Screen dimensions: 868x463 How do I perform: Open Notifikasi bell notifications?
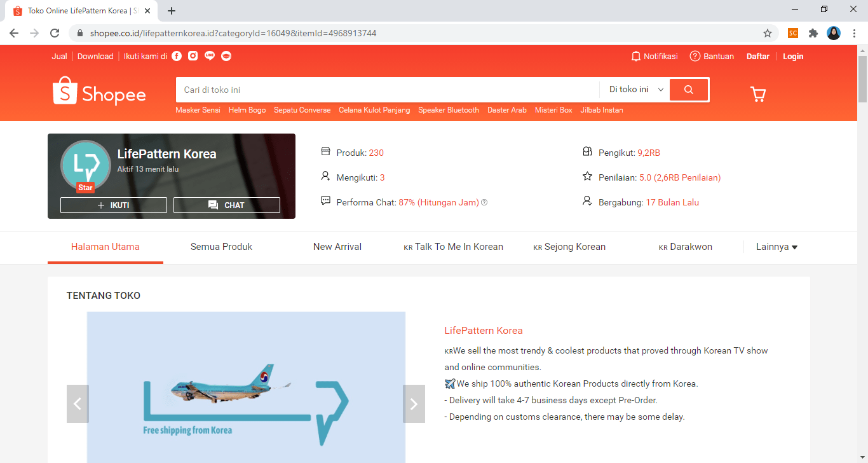tap(654, 57)
